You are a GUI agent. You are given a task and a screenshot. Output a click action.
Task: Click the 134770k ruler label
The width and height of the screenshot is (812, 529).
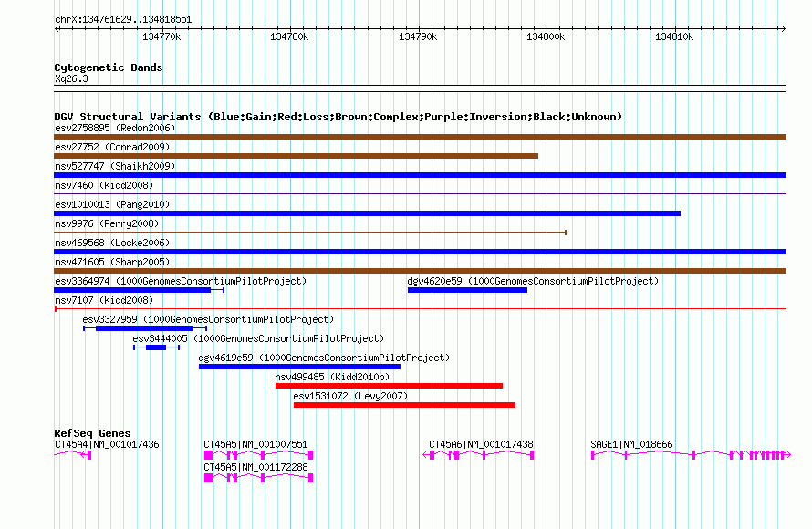click(x=161, y=36)
